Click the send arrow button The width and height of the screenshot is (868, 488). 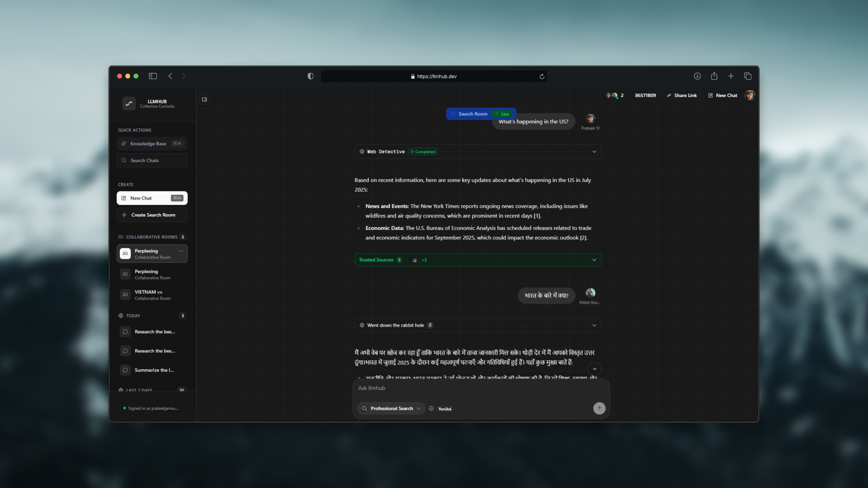click(x=599, y=408)
